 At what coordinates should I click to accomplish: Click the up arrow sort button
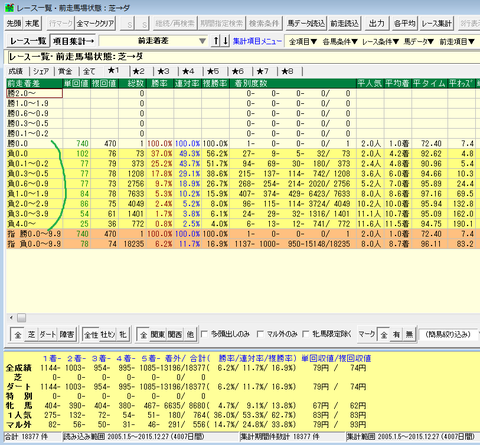coord(216,41)
